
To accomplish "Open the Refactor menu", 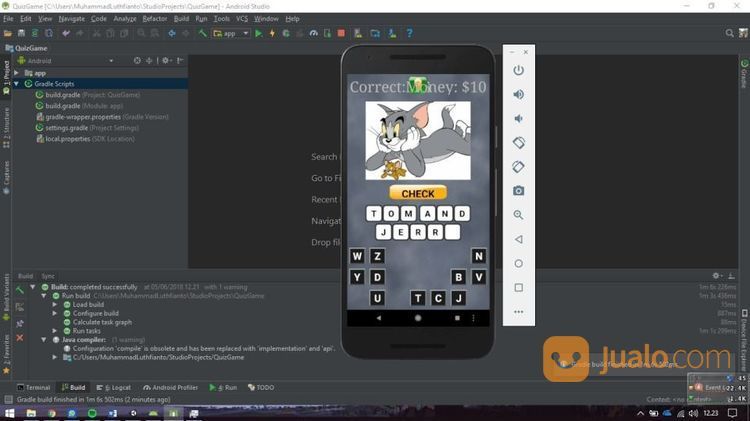I will 154,19.
